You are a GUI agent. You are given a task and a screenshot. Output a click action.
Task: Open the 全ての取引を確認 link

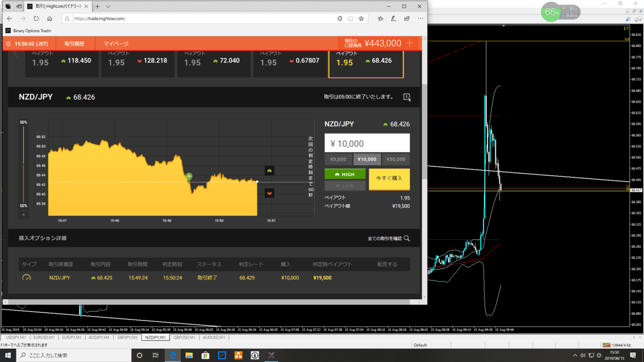[x=384, y=238]
